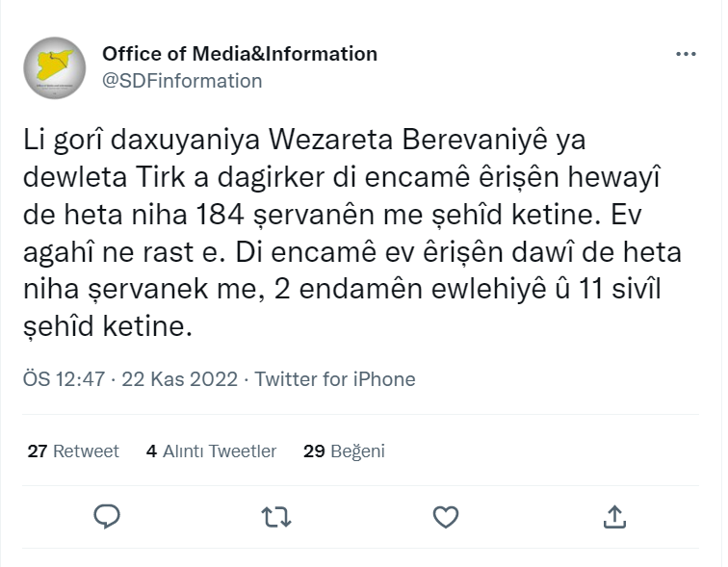Screen dimensions: 728x567
Task: Open the ÖS 12:47 time link
Action: [64, 379]
